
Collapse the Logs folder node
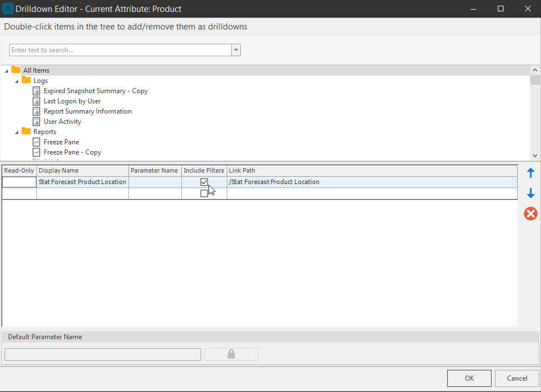[16, 81]
